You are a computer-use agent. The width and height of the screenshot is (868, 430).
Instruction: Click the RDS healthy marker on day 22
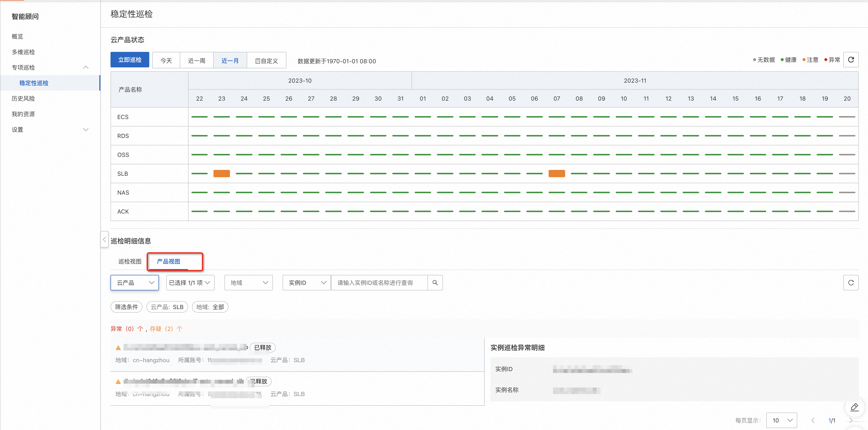pos(199,135)
